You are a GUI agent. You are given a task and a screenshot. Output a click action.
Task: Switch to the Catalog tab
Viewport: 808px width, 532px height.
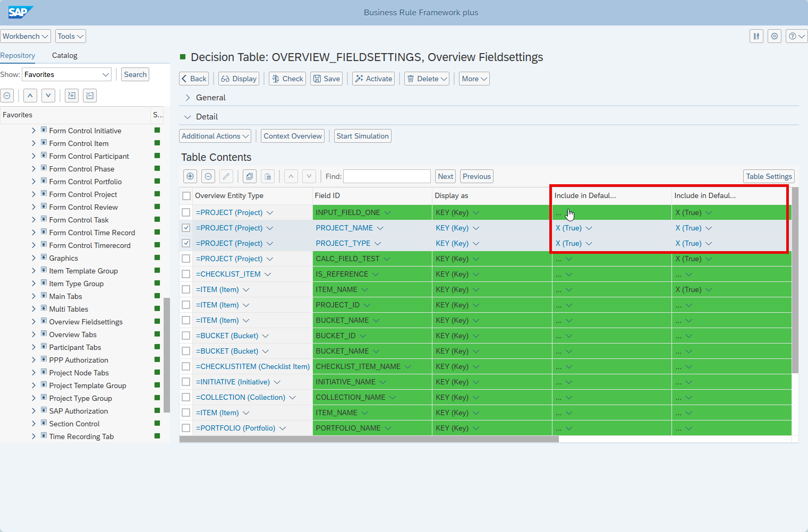tap(65, 55)
